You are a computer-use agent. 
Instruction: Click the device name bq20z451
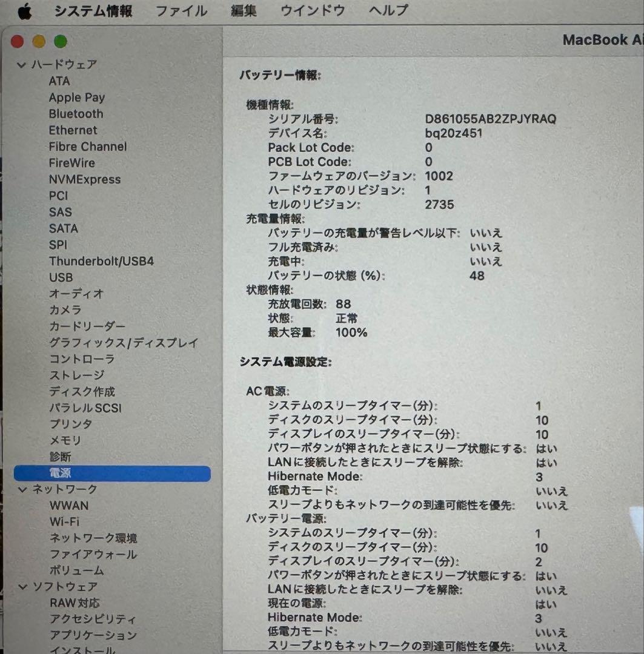coord(454,133)
